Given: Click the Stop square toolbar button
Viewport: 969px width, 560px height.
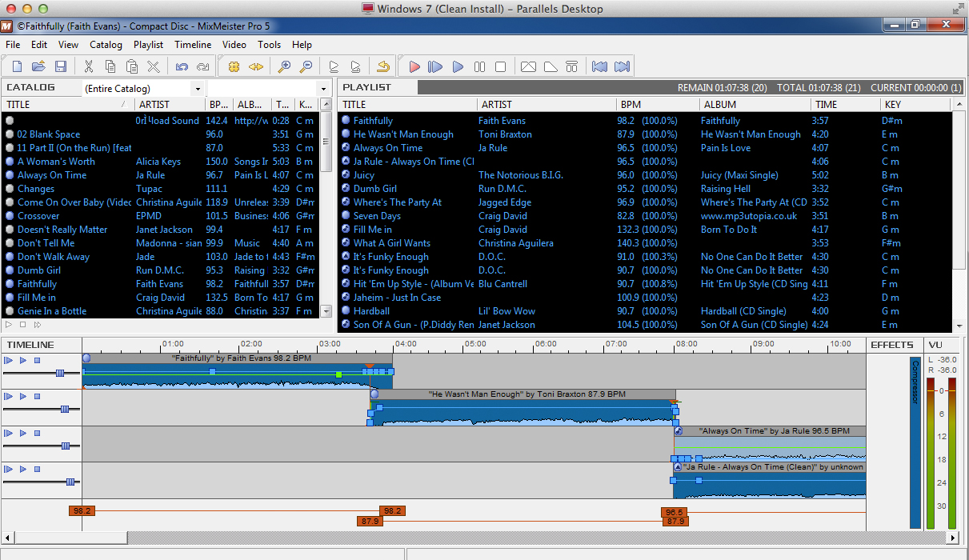Looking at the screenshot, I should point(500,66).
